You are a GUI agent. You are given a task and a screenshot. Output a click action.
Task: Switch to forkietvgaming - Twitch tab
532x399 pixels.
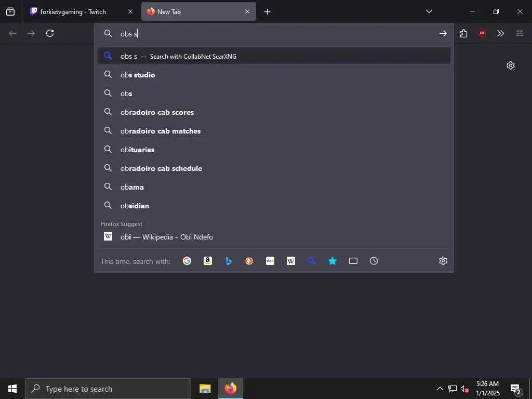pos(82,11)
